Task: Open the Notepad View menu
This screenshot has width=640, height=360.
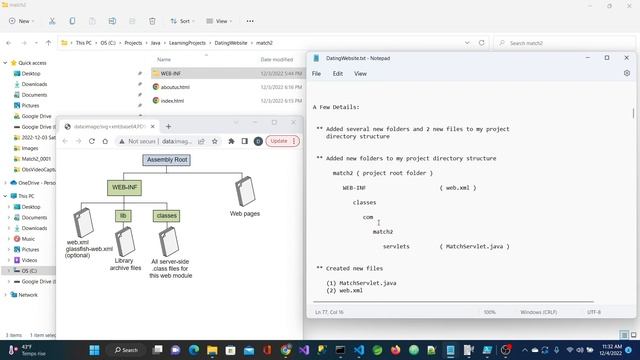Action: (x=360, y=73)
